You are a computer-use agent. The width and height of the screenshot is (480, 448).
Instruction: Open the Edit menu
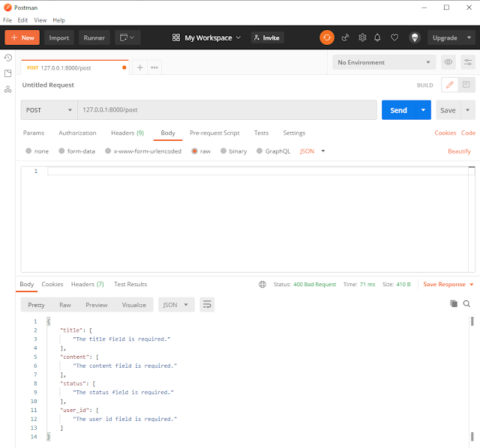[22, 20]
